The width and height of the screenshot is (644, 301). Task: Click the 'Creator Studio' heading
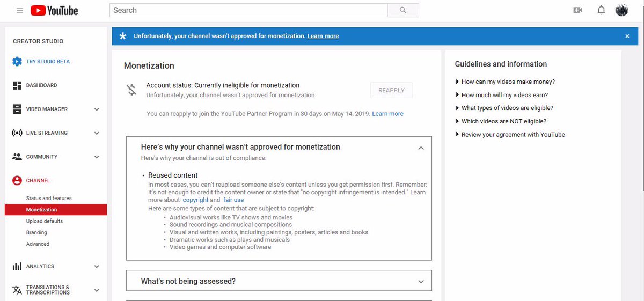point(38,41)
